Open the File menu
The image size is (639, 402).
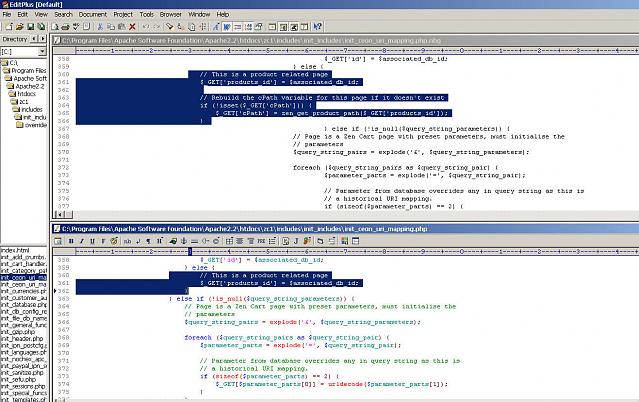click(x=7, y=14)
